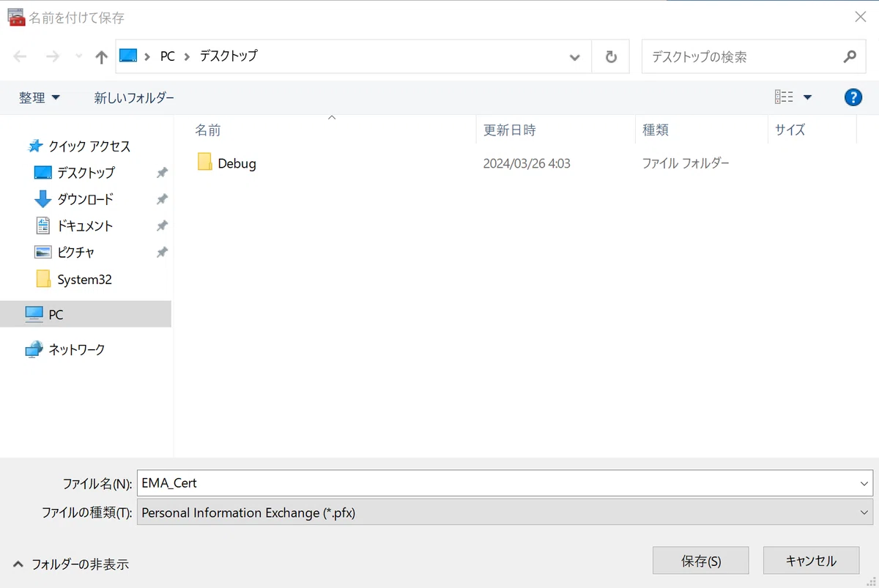Open ピクチャ in quick access

[75, 253]
